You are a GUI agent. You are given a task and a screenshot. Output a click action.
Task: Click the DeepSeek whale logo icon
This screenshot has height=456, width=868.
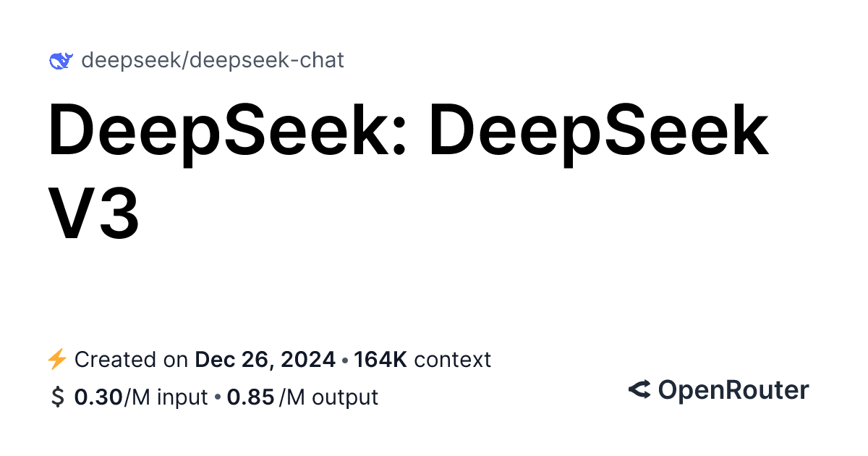[x=60, y=61]
